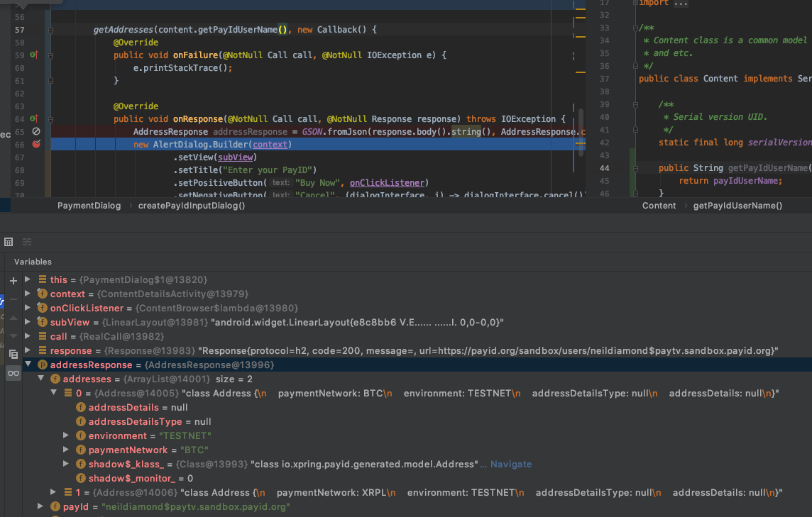The width and height of the screenshot is (812, 517).
Task: Collapse address element 0 node
Action: pos(53,393)
